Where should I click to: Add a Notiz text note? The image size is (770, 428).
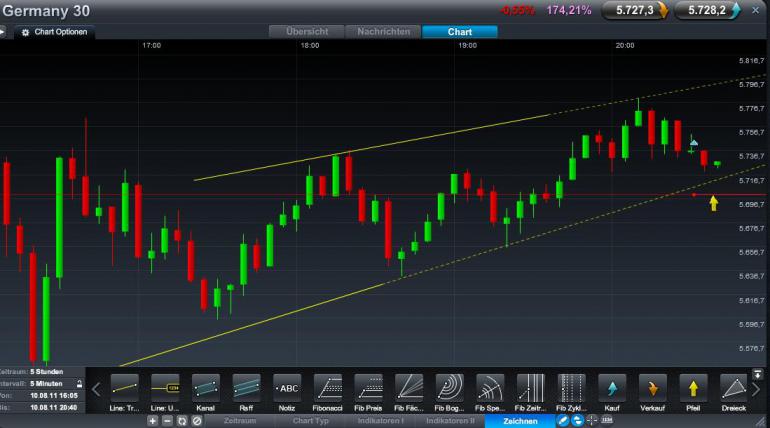point(287,388)
